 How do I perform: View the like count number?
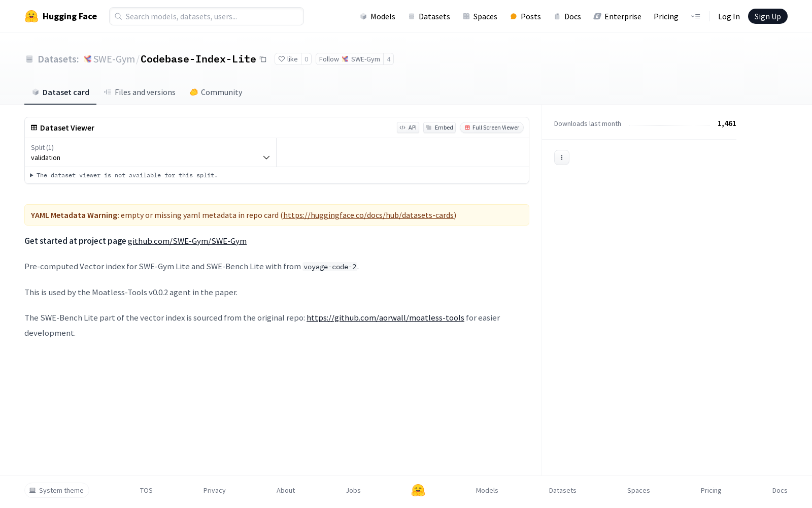coord(307,59)
